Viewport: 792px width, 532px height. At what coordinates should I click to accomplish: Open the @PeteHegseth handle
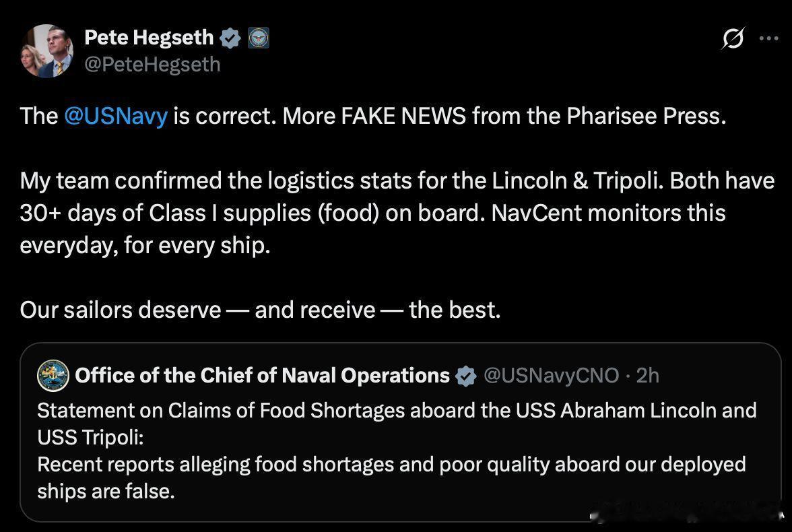pos(152,64)
